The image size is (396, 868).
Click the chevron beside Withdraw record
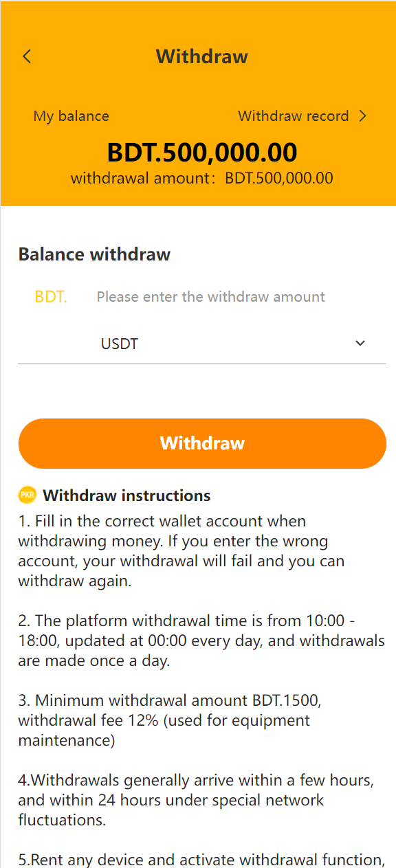[x=363, y=116]
